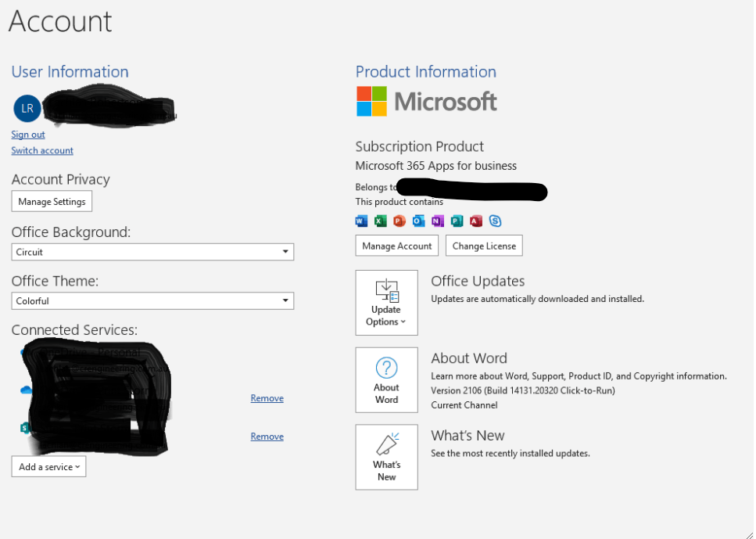Remove the second connected service
The image size is (756, 539).
(x=267, y=398)
